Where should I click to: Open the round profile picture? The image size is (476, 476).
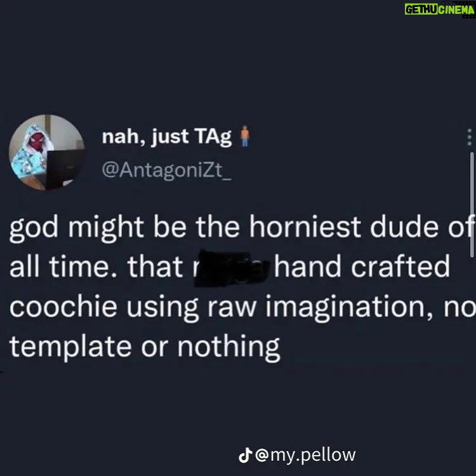(46, 152)
